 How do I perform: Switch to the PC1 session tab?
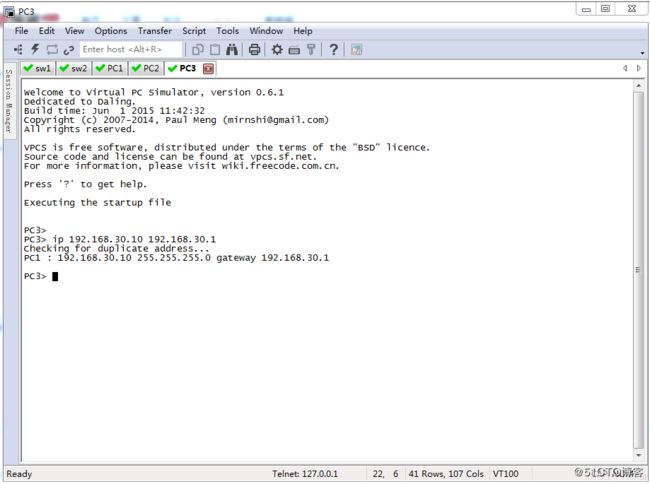[110, 68]
